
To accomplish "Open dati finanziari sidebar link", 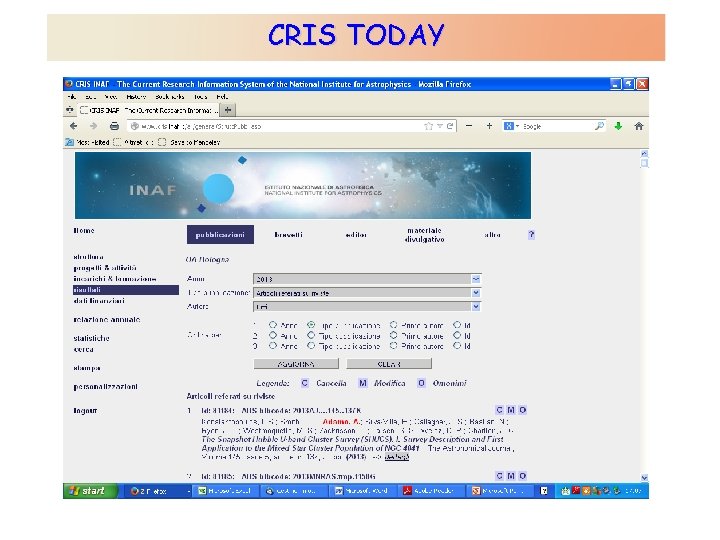I will pyautogui.click(x=99, y=301).
